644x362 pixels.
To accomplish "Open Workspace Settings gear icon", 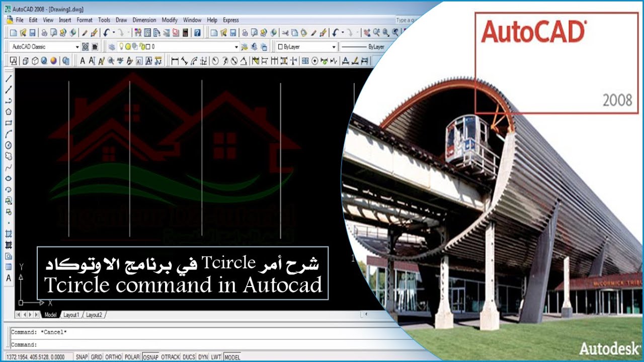I will pos(86,47).
